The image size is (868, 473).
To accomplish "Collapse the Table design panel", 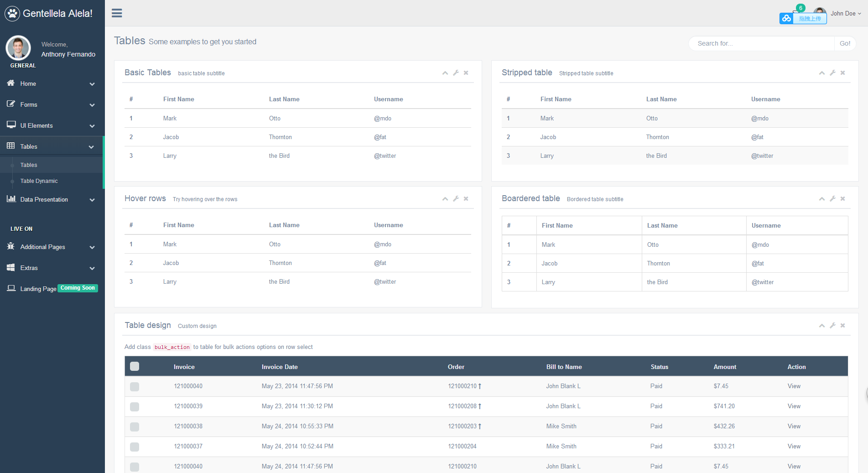I will 822,326.
